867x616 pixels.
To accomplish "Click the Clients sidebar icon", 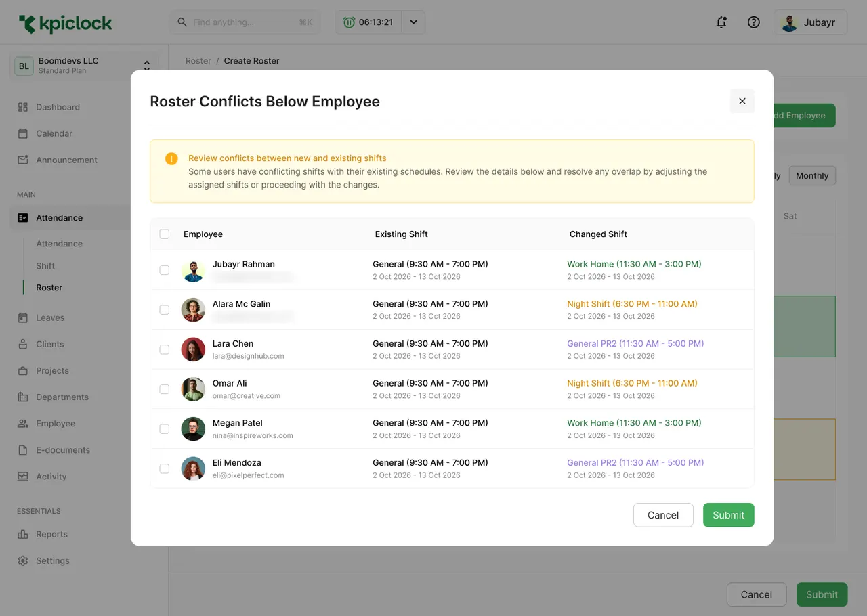I will (x=23, y=344).
